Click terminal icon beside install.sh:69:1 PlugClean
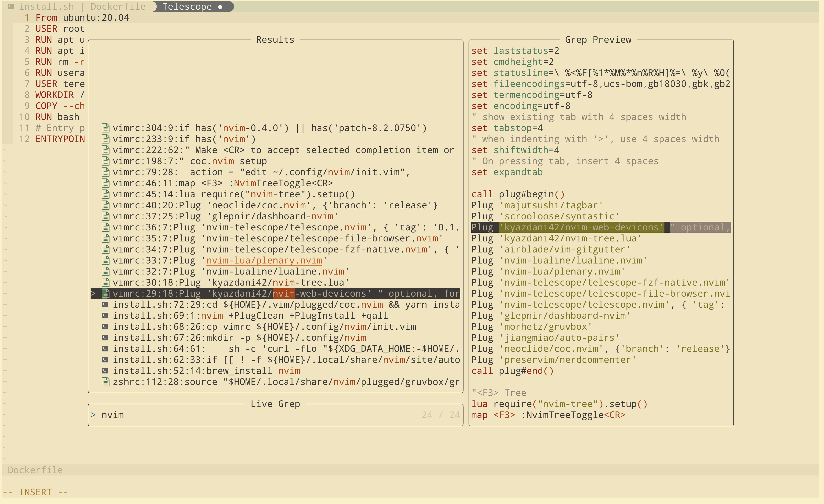824x504 pixels. pyautogui.click(x=105, y=315)
